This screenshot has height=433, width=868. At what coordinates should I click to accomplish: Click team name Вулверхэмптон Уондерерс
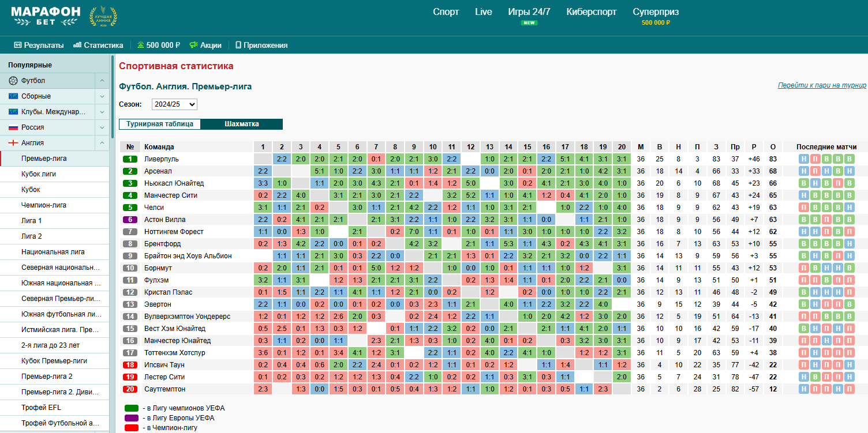187,317
